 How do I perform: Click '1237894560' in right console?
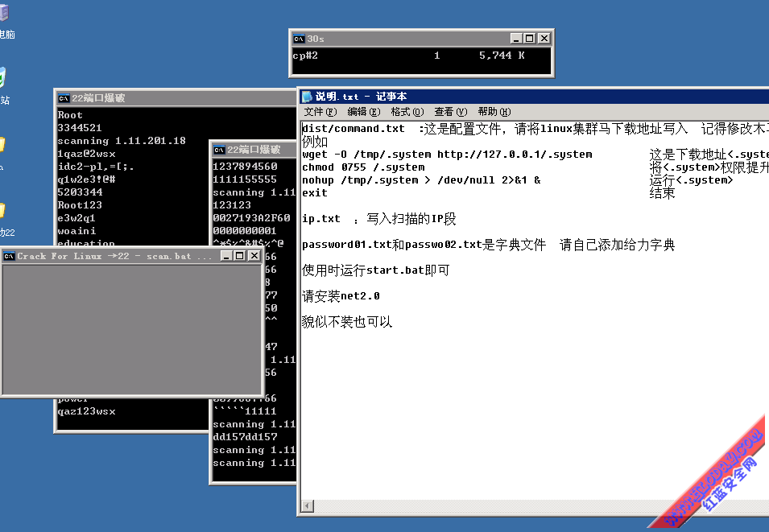tap(246, 167)
